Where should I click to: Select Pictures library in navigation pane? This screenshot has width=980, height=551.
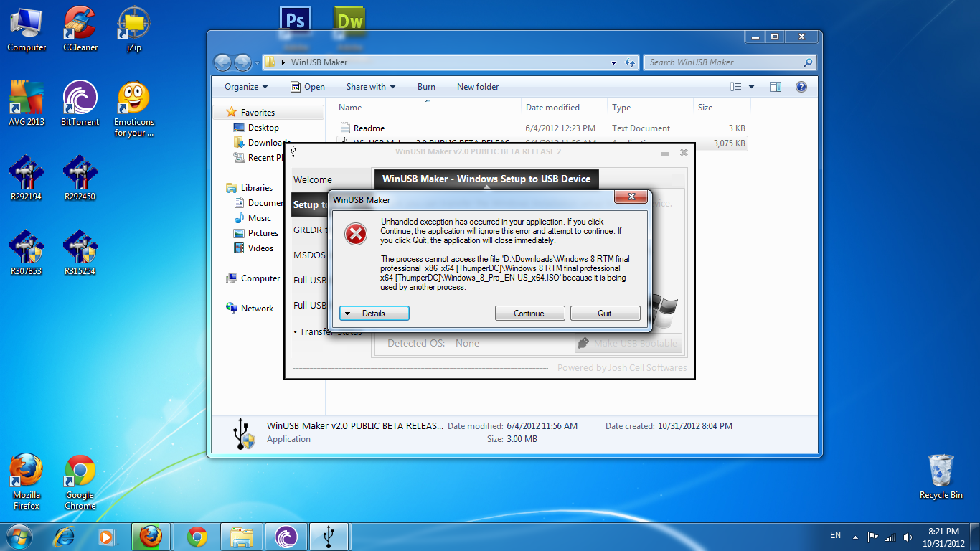(263, 233)
